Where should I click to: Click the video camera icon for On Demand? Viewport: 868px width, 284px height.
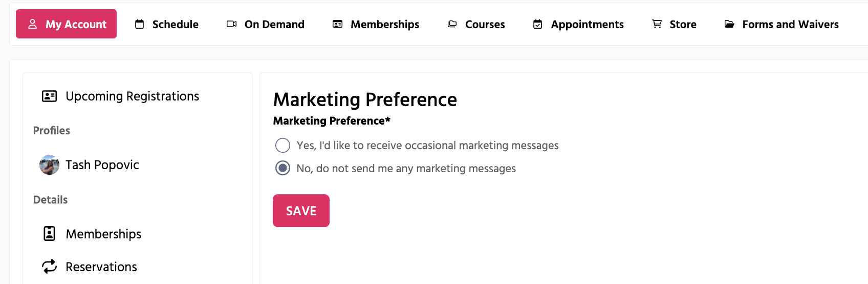231,24
